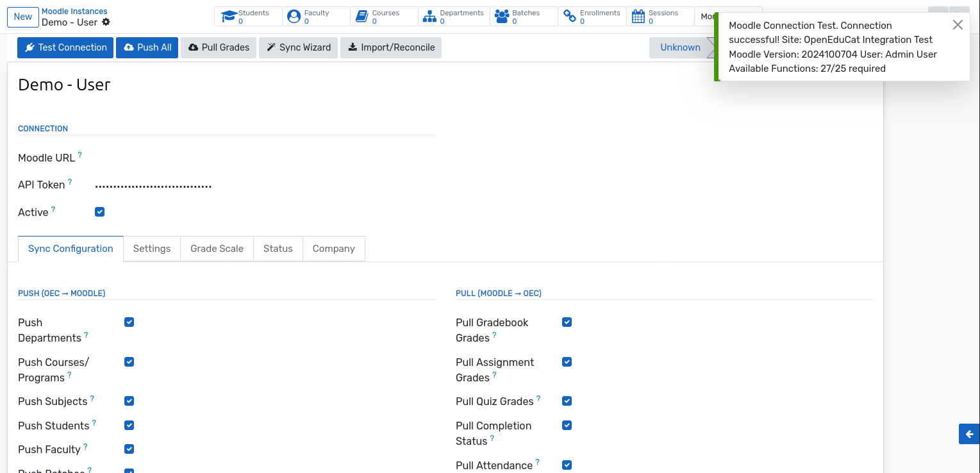Show help for Push Subjects
980x473 pixels.
[92, 398]
